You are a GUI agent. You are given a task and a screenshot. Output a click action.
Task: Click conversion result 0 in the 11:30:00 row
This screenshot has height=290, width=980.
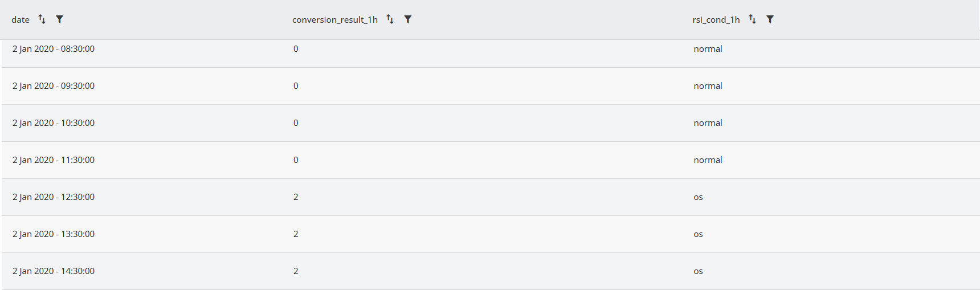tap(296, 160)
